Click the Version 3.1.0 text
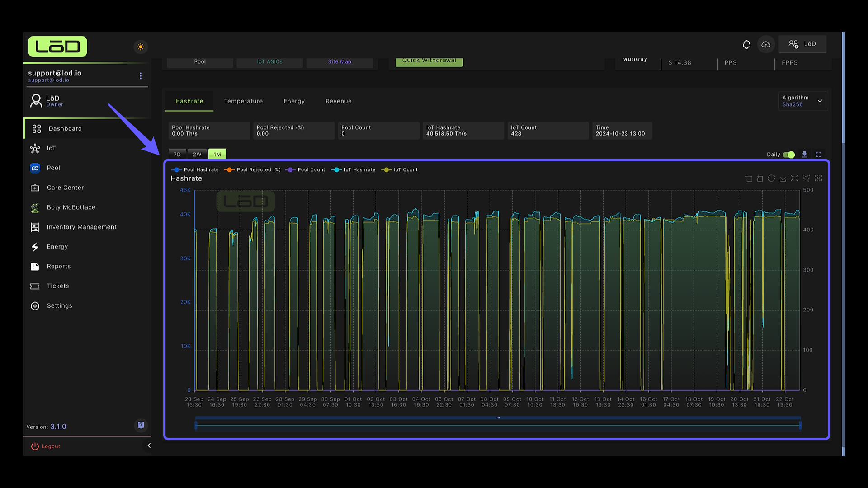This screenshot has height=488, width=868. [x=46, y=427]
